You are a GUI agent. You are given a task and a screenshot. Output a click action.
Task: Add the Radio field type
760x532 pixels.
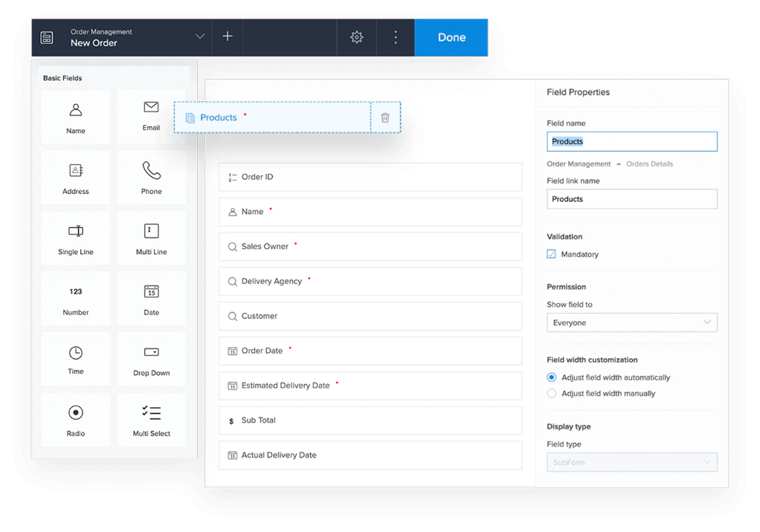[x=76, y=420]
